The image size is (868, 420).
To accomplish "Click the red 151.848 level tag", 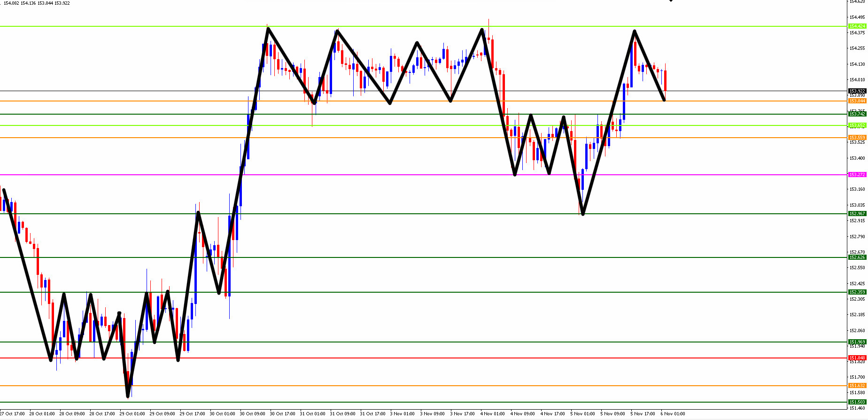I will [x=857, y=358].
